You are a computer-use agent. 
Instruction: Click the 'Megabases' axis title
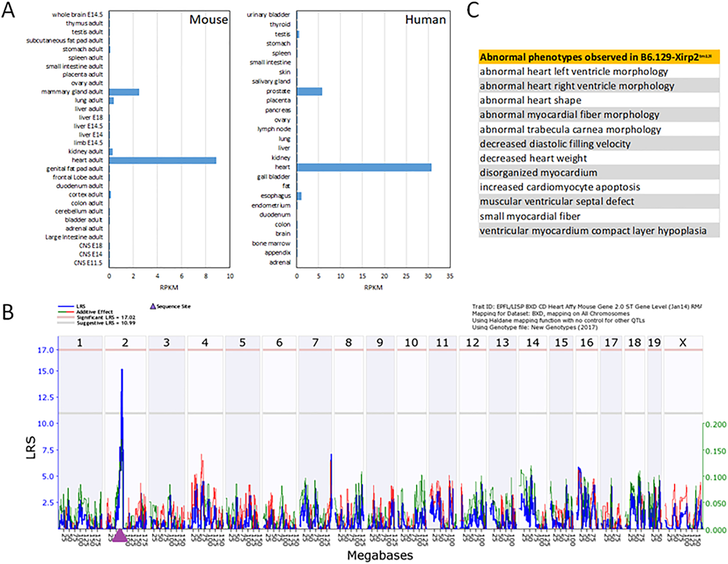[x=380, y=555]
